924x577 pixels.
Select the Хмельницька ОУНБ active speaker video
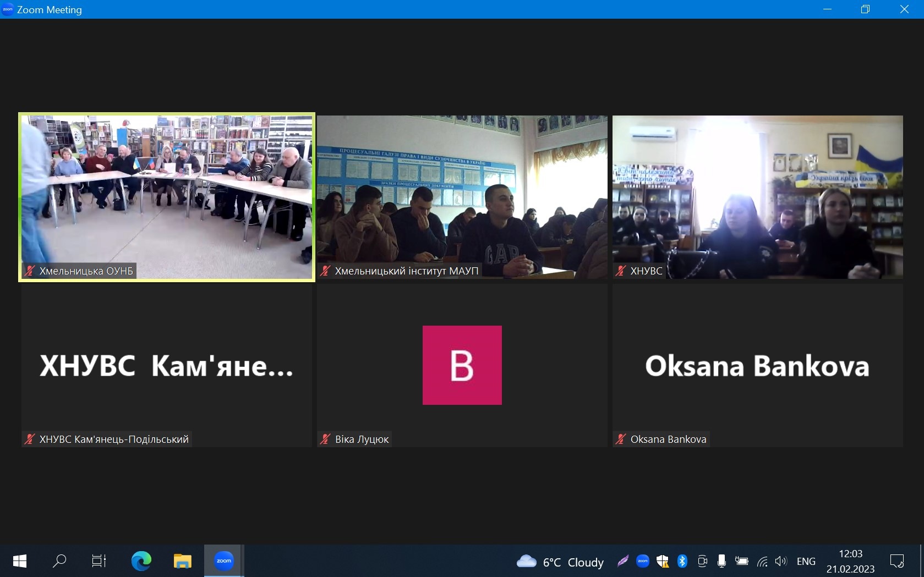(166, 196)
